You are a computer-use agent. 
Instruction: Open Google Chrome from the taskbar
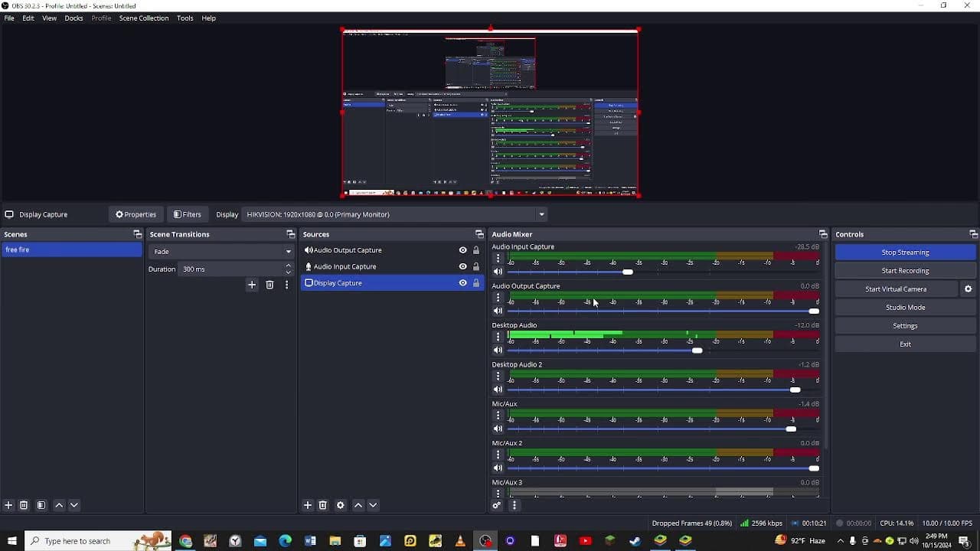point(186,541)
